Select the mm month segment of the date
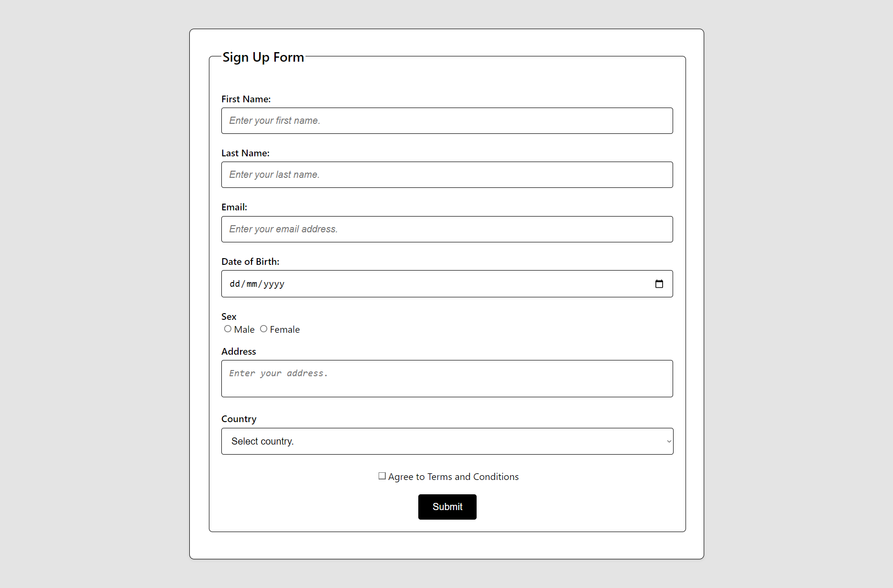Image resolution: width=893 pixels, height=588 pixels. [252, 284]
